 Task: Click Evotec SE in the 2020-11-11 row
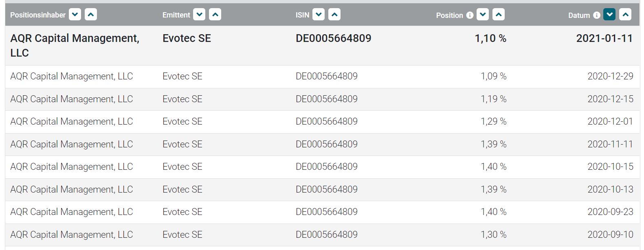coord(182,144)
